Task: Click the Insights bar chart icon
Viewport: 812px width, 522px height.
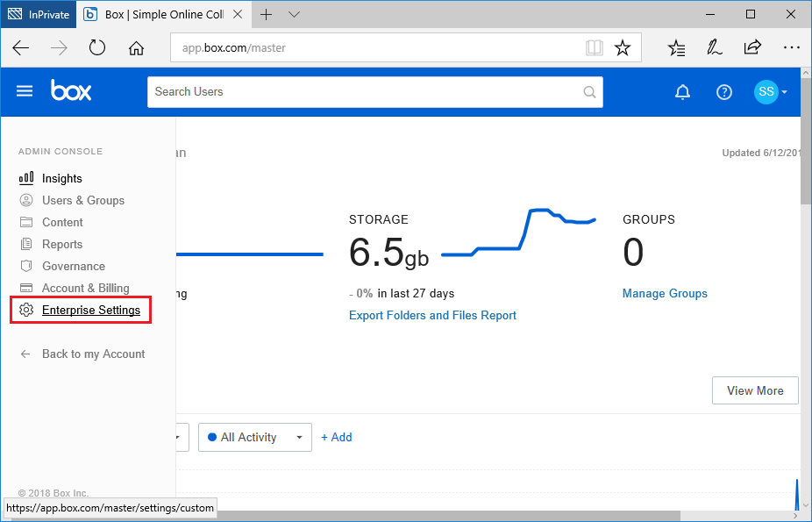Action: pyautogui.click(x=26, y=178)
